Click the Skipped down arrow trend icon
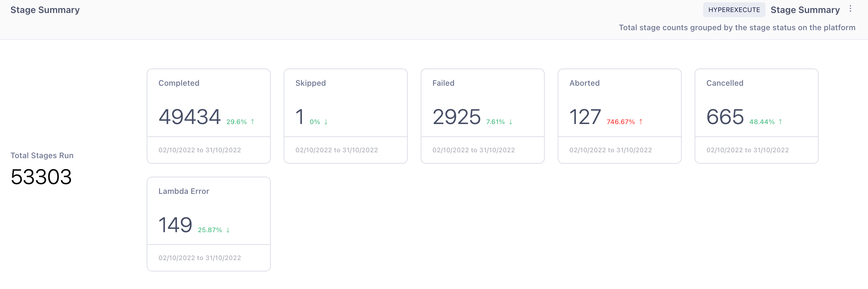The height and width of the screenshot is (289, 868). tap(326, 122)
